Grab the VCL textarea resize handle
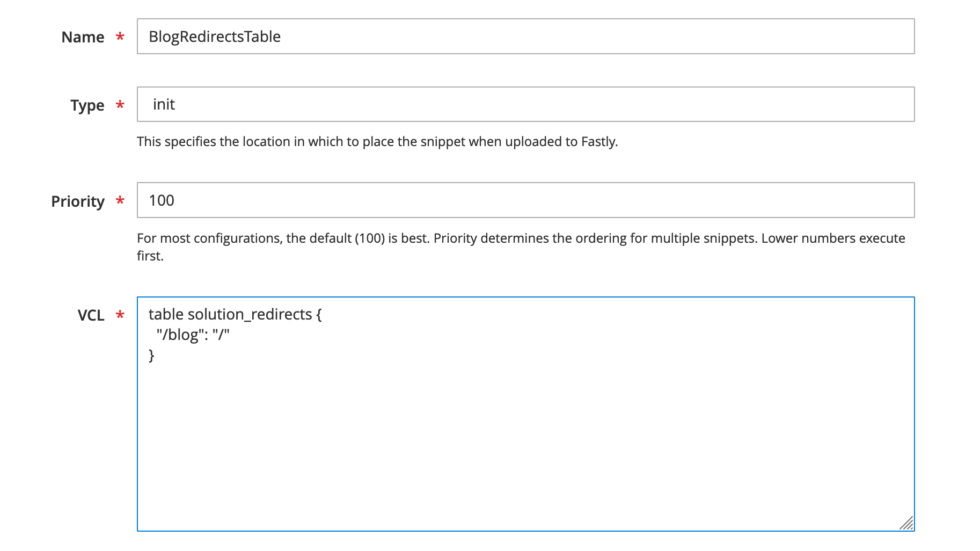Screen dimensions: 980x551 tap(906, 523)
